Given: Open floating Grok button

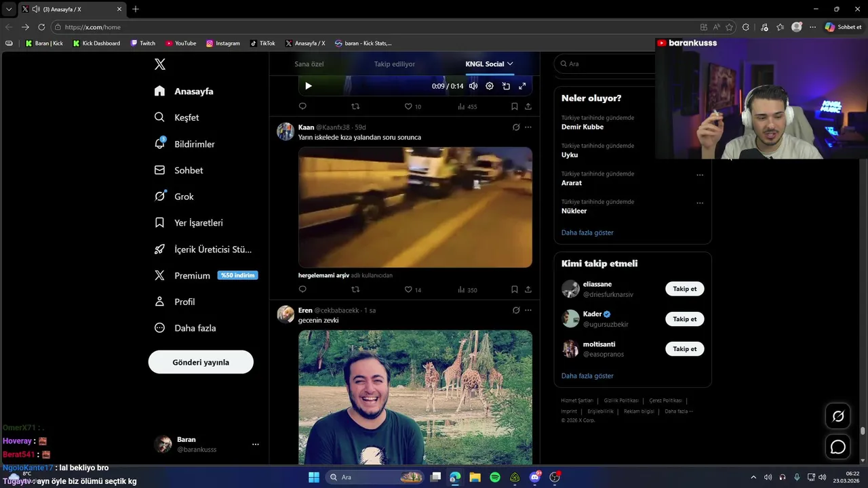Looking at the screenshot, I should tap(838, 416).
